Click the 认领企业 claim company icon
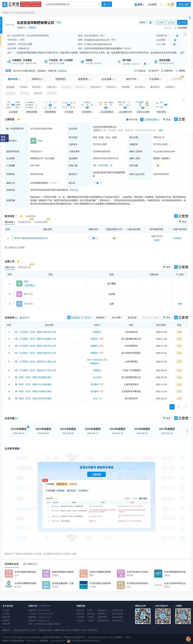The height and width of the screenshot is (644, 193). coord(135,71)
